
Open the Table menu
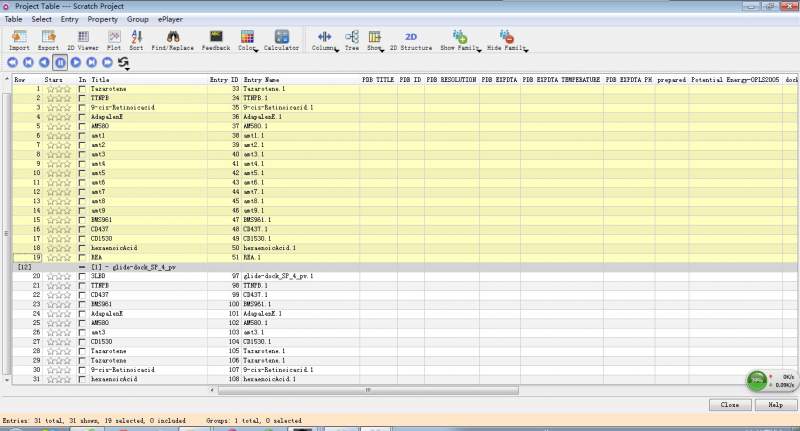[13, 19]
